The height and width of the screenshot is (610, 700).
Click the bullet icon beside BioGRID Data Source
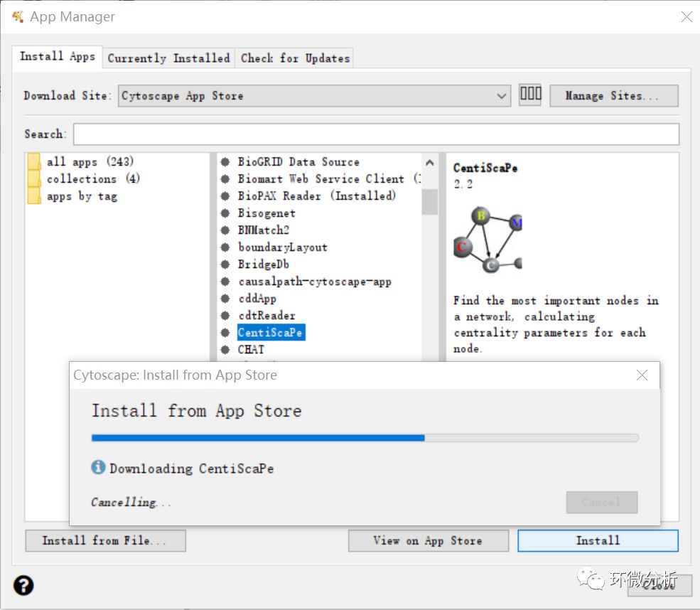pyautogui.click(x=225, y=161)
